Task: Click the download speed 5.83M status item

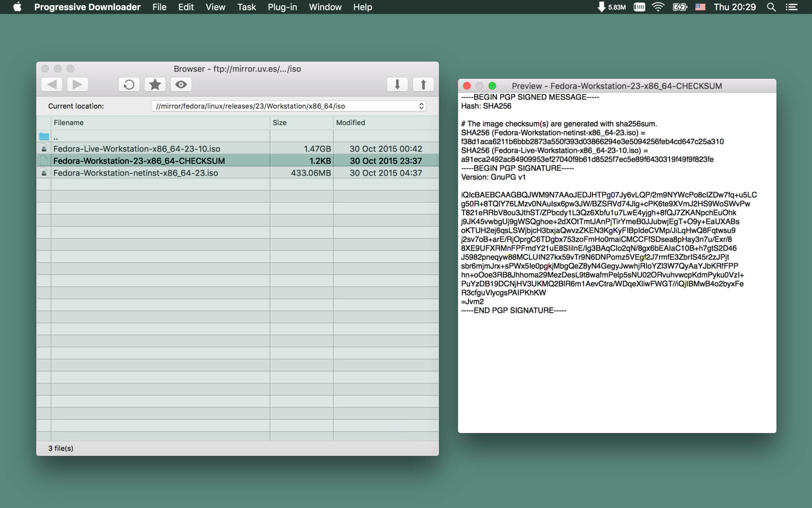Action: click(612, 7)
